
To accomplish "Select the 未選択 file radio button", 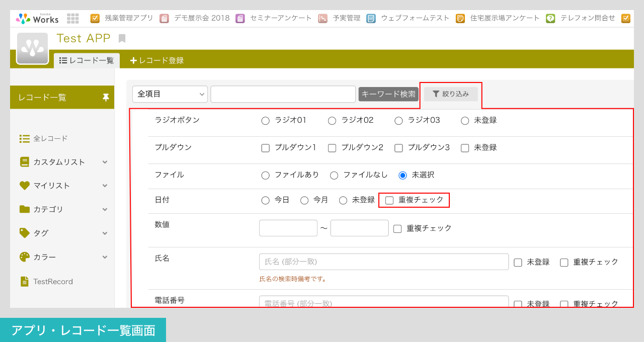I will 403,175.
